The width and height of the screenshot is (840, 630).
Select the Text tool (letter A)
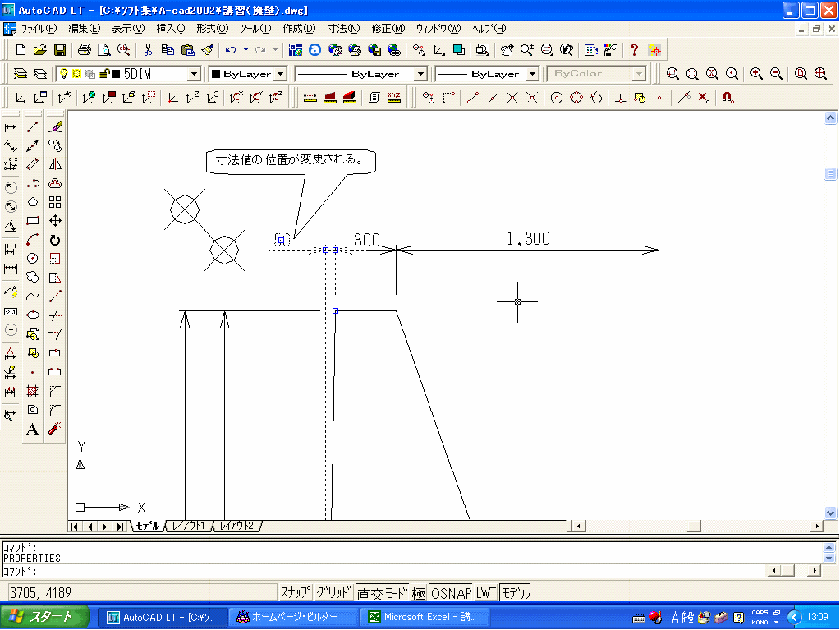click(x=33, y=429)
